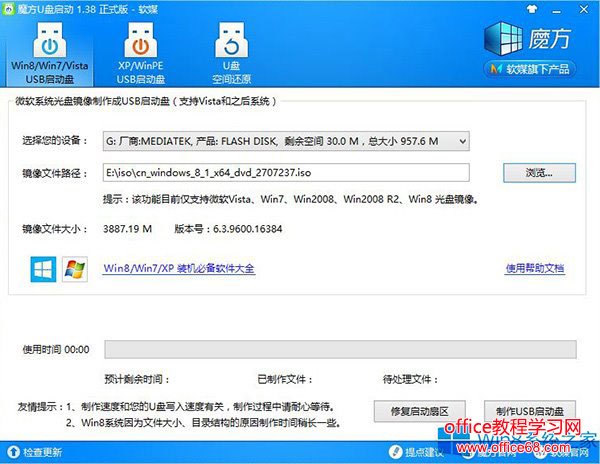Click the 魔方 cube logo
This screenshot has height=464, width=600.
(x=503, y=38)
